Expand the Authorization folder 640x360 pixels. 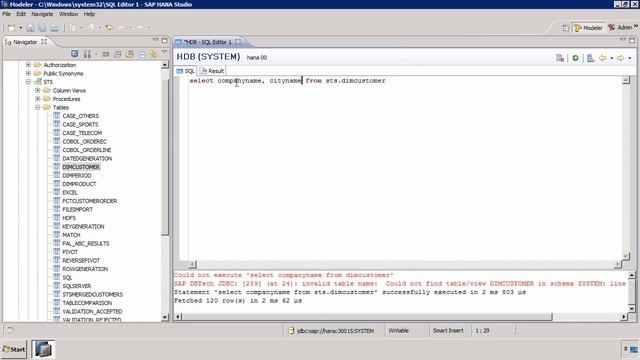pyautogui.click(x=28, y=64)
